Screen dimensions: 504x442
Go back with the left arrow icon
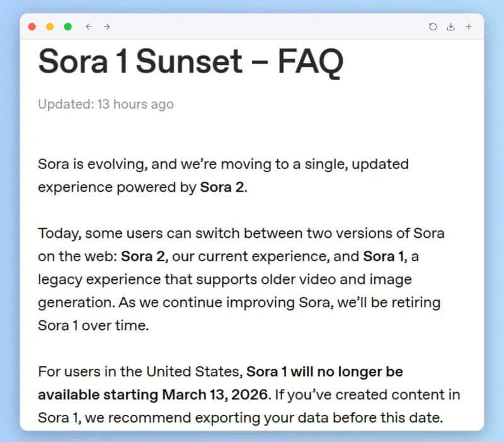pyautogui.click(x=89, y=26)
